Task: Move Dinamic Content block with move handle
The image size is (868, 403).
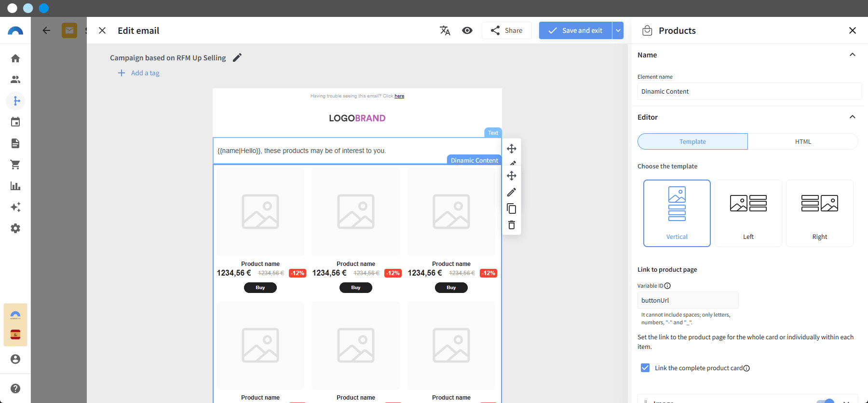Action: tap(512, 176)
